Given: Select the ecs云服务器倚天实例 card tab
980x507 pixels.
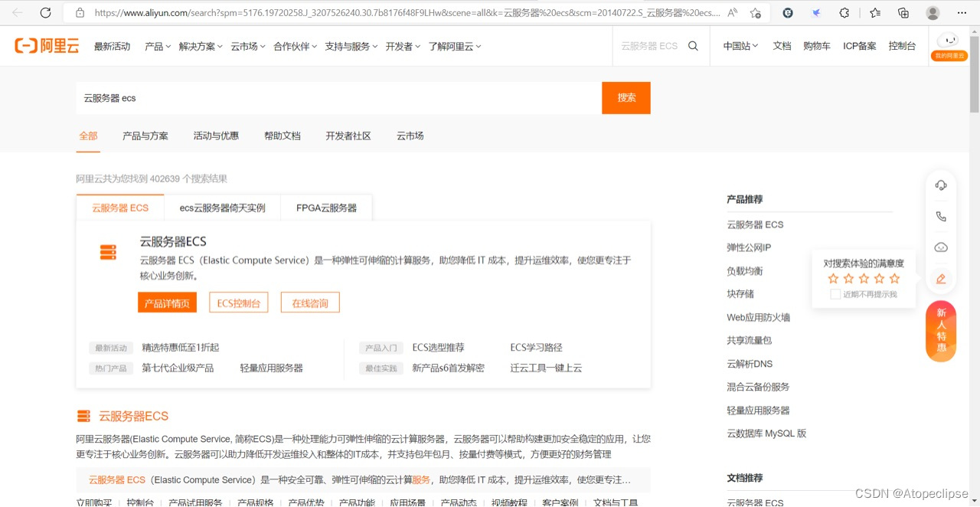Looking at the screenshot, I should point(222,208).
